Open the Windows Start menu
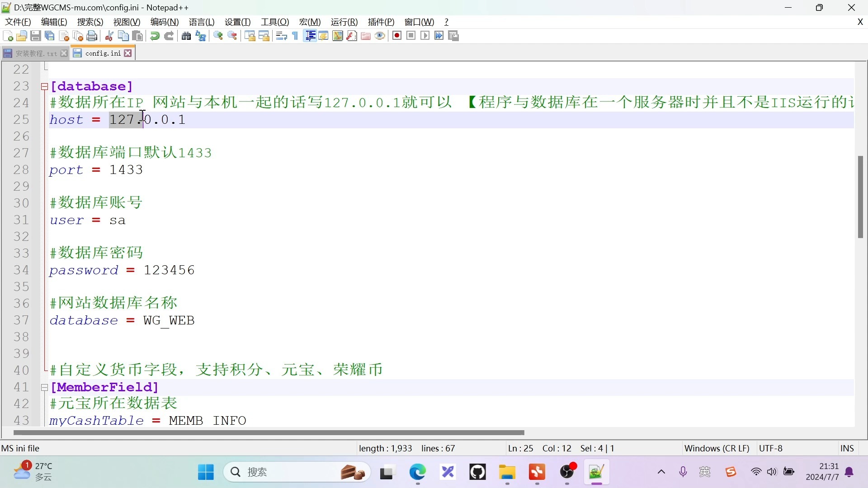Image resolution: width=868 pixels, height=488 pixels. [x=206, y=472]
